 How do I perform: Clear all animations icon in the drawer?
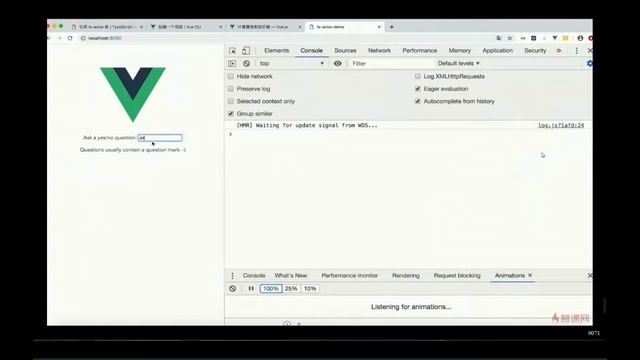tap(233, 289)
